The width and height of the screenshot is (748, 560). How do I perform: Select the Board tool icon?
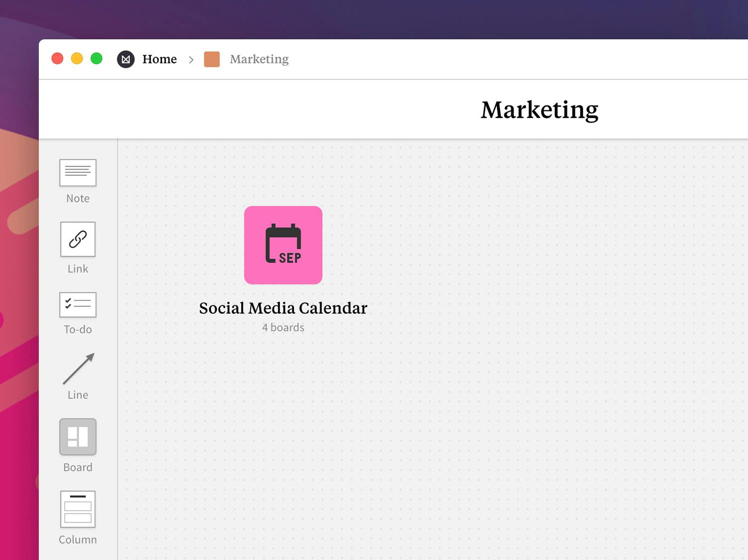tap(78, 437)
